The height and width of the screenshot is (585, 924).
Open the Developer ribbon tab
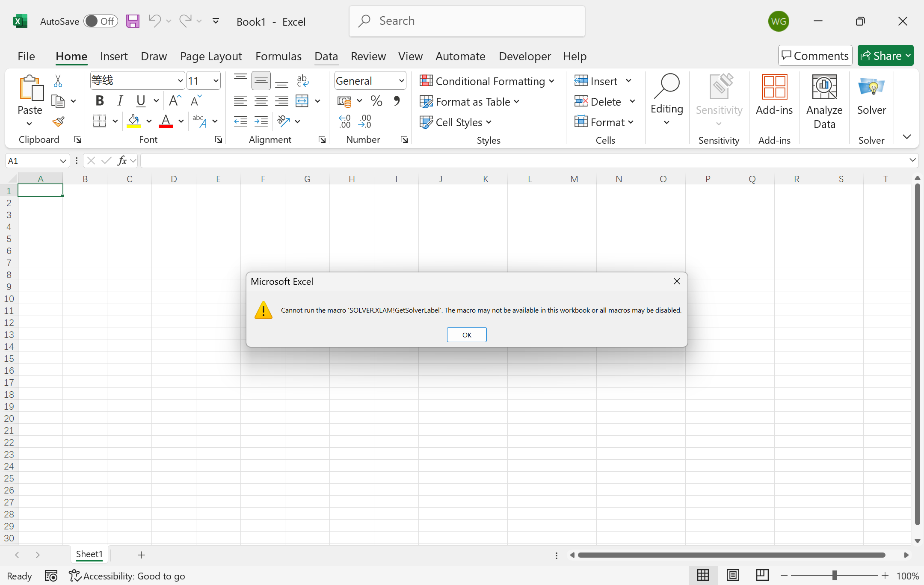tap(524, 56)
